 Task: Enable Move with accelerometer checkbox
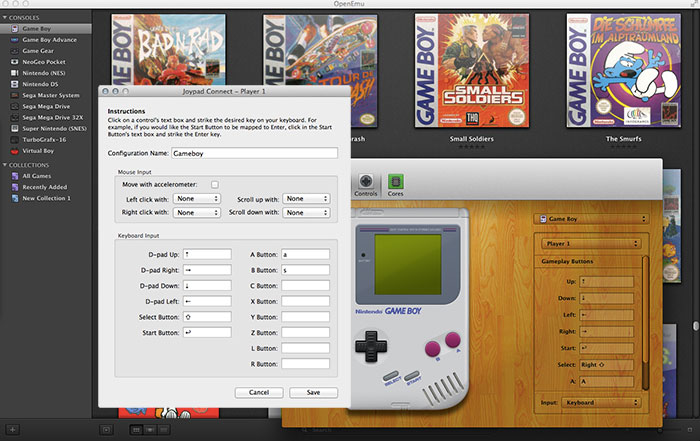[x=215, y=184]
